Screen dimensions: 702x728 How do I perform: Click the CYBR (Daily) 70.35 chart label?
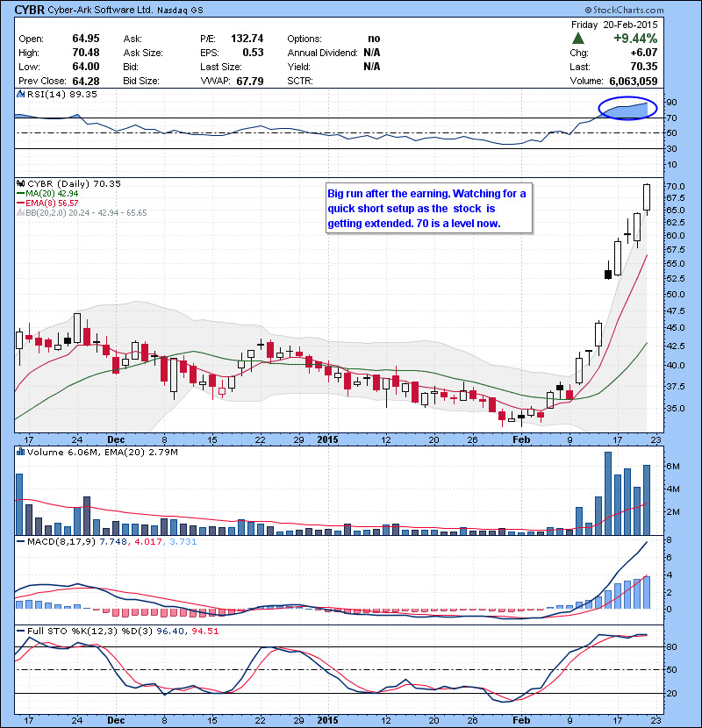(74, 184)
